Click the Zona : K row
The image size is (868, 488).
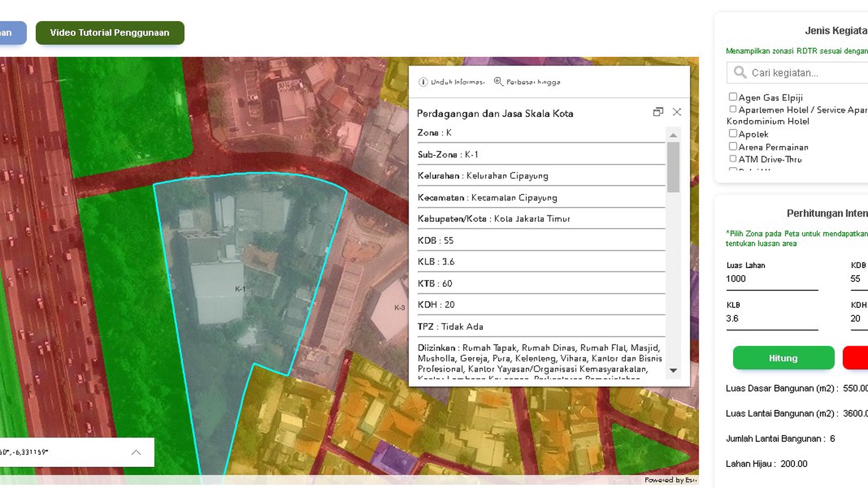541,133
